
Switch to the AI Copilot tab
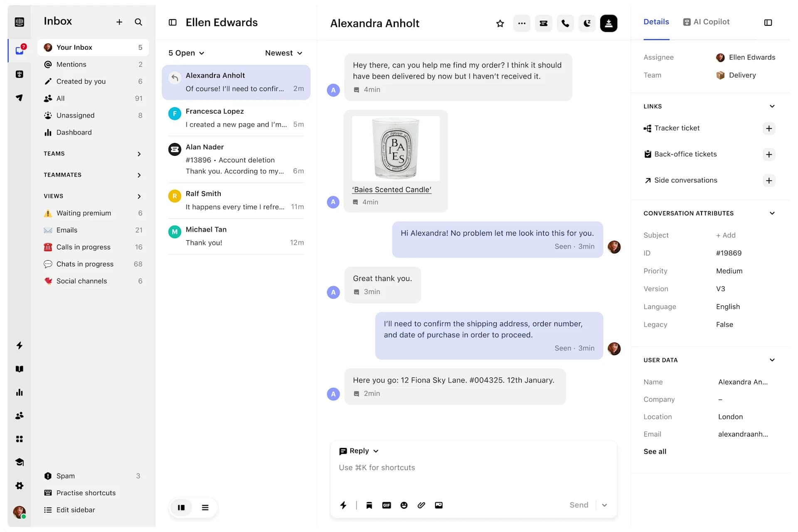[706, 22]
